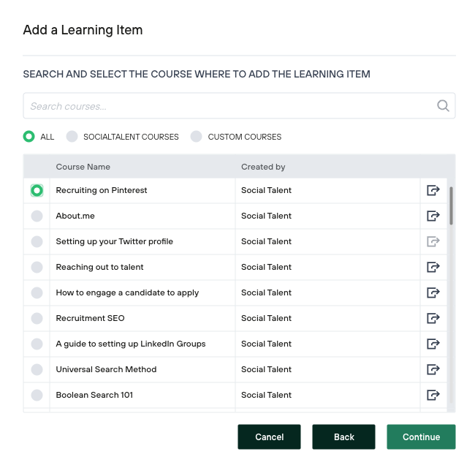Open Recruitment SEO external link icon

pyautogui.click(x=433, y=318)
